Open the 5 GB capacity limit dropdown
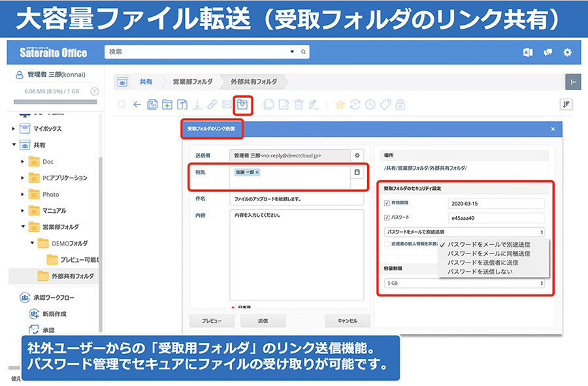 (x=464, y=283)
